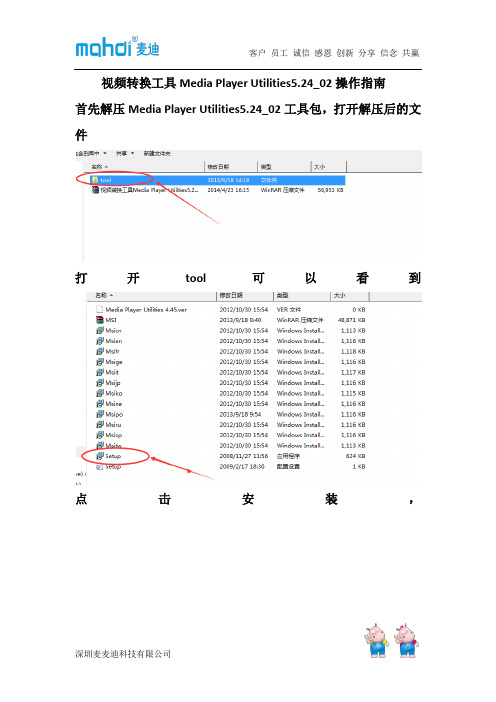Select the Msipo installer row
496x702 pixels.
[231, 414]
